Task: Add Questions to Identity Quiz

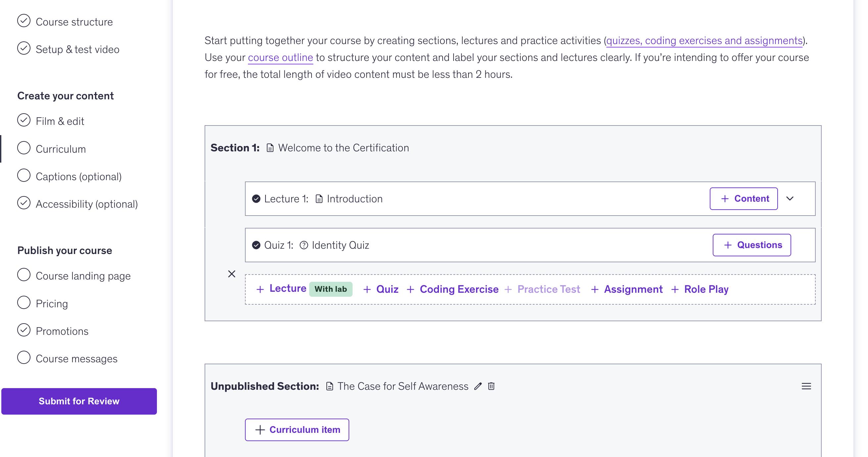Action: point(751,245)
